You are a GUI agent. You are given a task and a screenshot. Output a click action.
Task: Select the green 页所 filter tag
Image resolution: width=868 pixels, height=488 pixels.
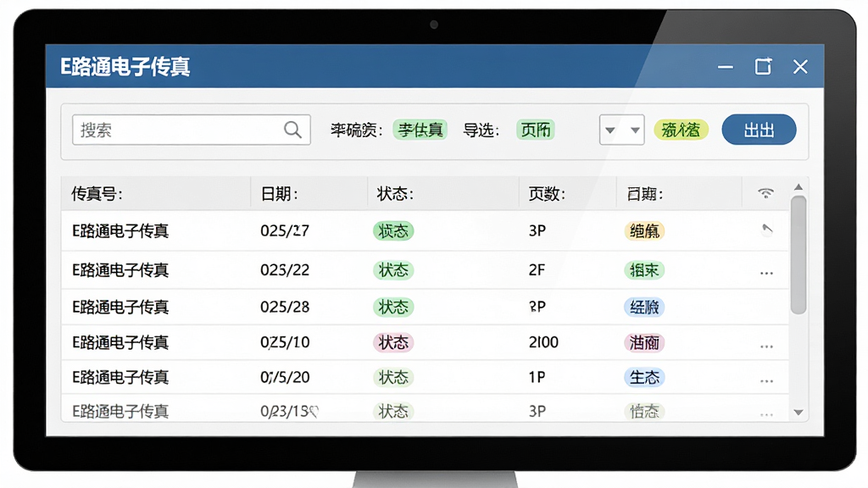coord(536,130)
